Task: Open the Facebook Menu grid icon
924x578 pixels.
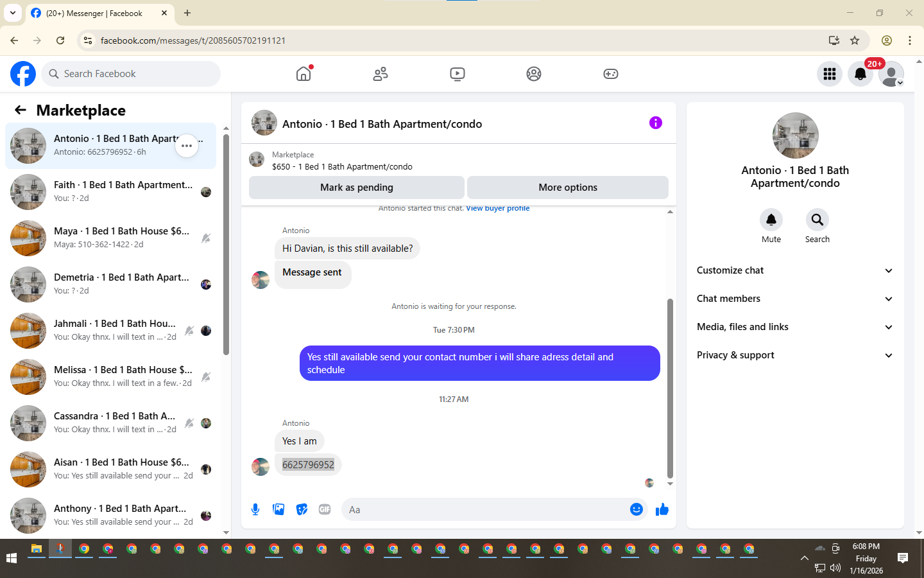Action: click(x=830, y=74)
